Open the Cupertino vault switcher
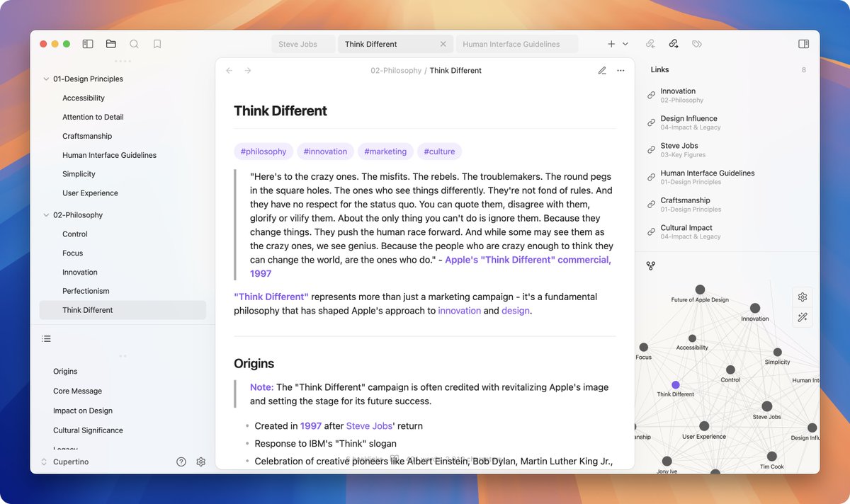 point(65,462)
